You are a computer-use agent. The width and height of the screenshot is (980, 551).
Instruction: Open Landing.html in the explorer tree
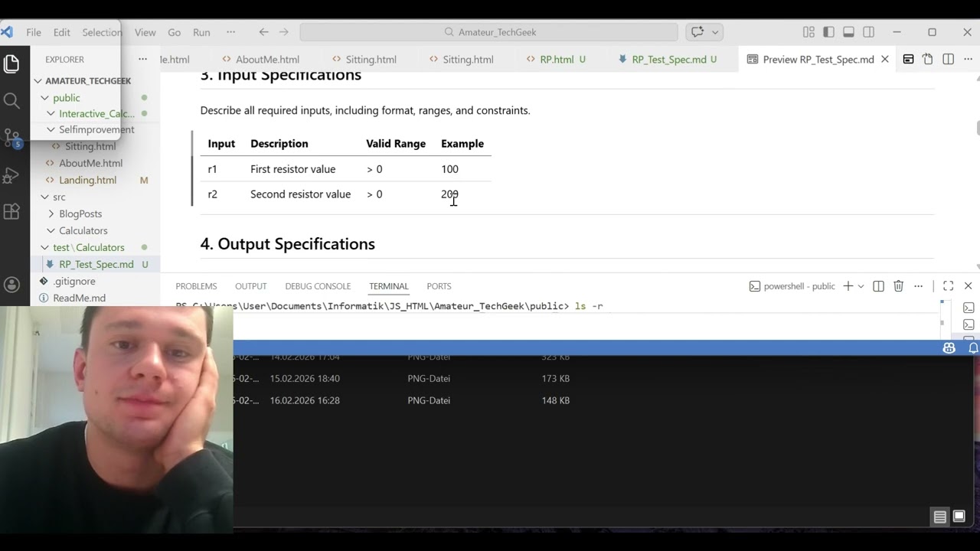click(87, 180)
